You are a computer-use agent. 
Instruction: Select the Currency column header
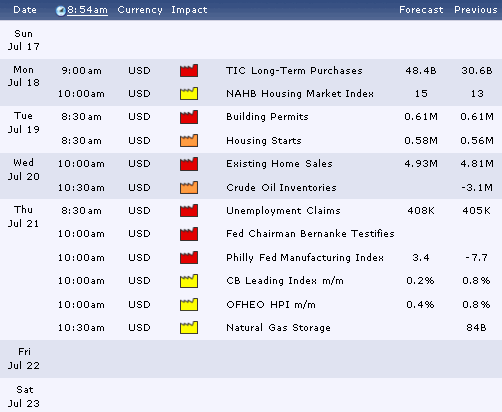(140, 10)
